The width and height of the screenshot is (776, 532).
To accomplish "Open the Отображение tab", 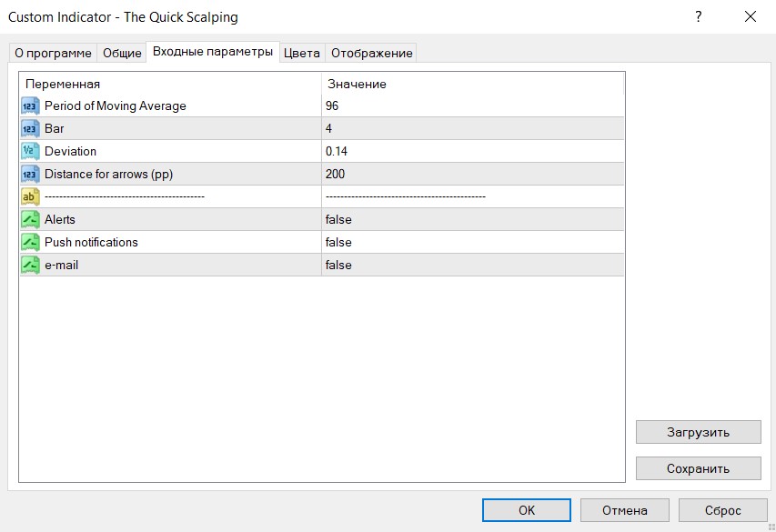I will pyautogui.click(x=371, y=53).
